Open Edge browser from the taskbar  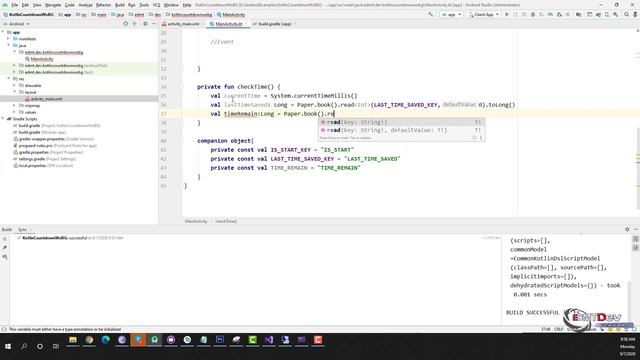pos(105,340)
